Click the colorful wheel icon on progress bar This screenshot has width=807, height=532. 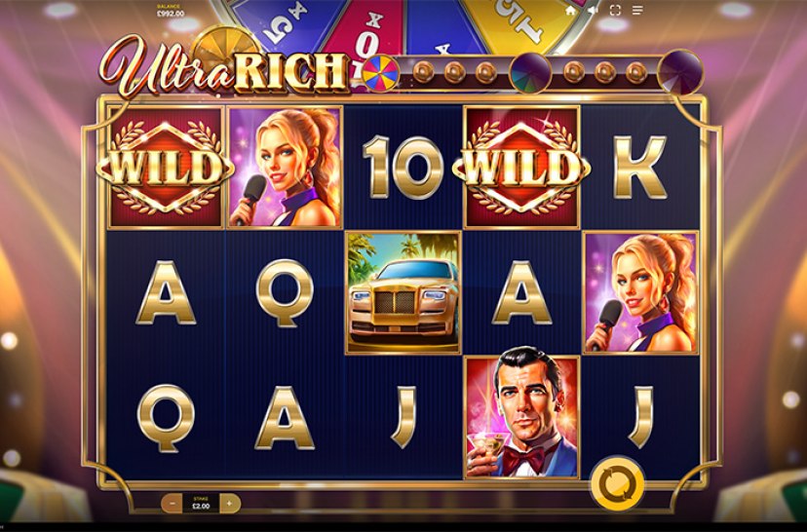click(x=381, y=73)
